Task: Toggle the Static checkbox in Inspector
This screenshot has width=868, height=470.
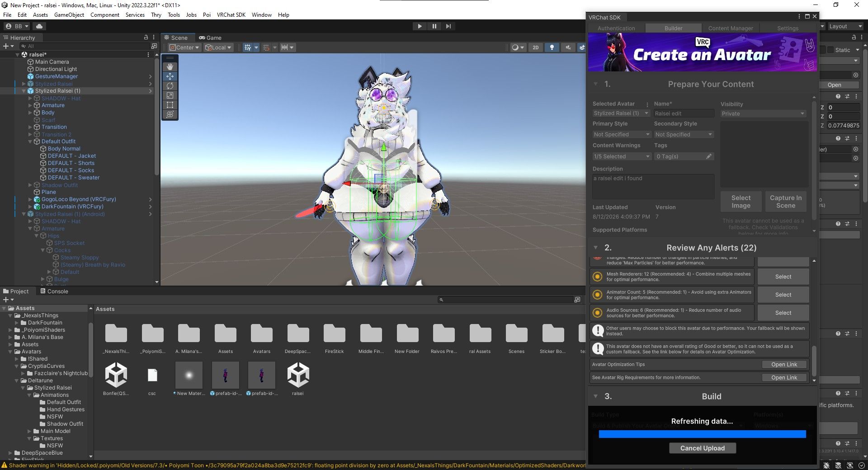Action: (x=830, y=50)
